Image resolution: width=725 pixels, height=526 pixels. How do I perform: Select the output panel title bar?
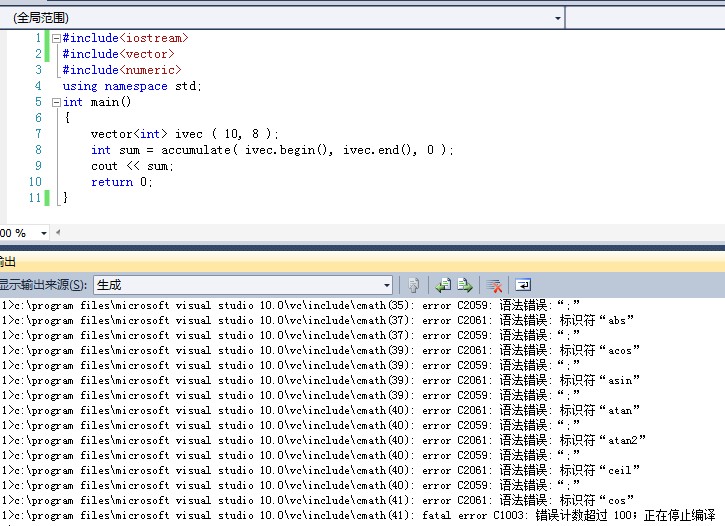[x=360, y=262]
